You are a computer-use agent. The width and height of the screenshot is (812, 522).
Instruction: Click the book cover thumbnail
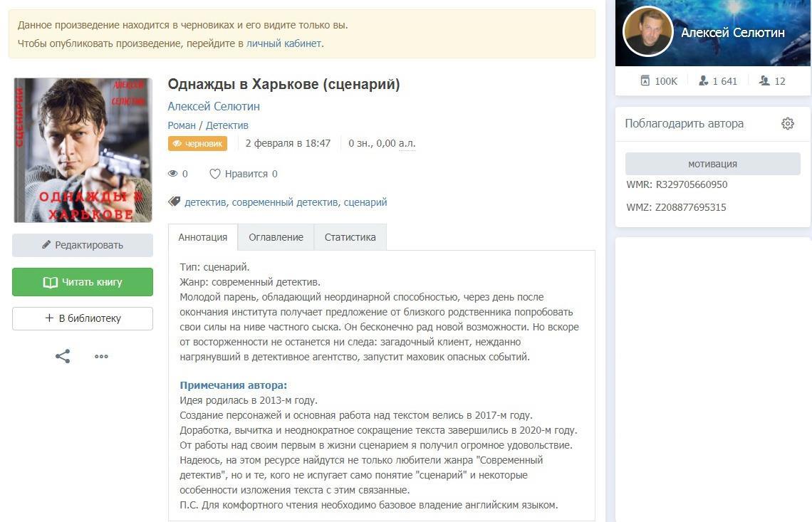(83, 150)
